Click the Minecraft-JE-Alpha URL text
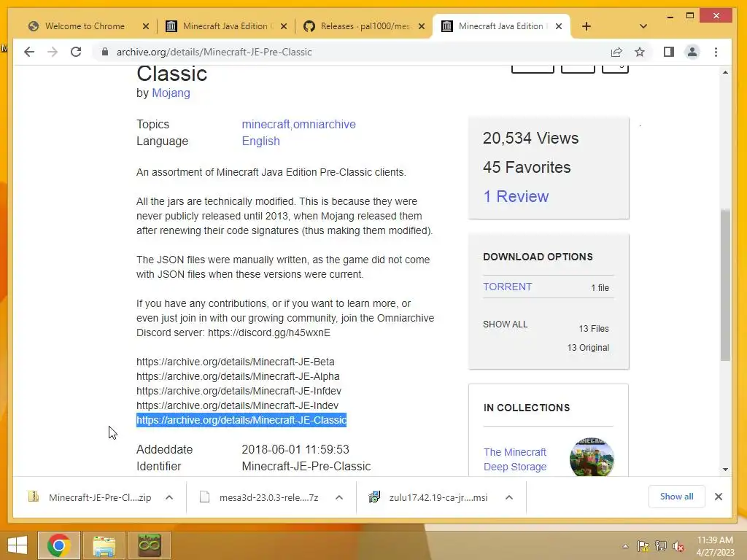747x560 pixels. [x=238, y=376]
